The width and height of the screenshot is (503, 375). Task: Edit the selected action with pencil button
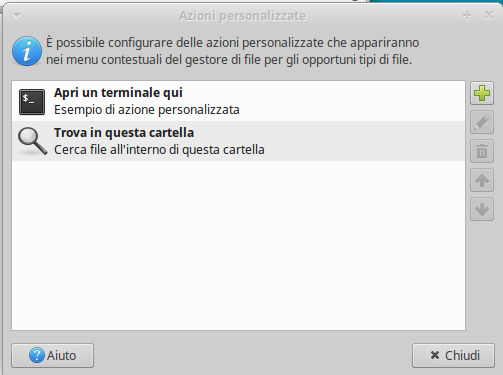click(x=482, y=122)
